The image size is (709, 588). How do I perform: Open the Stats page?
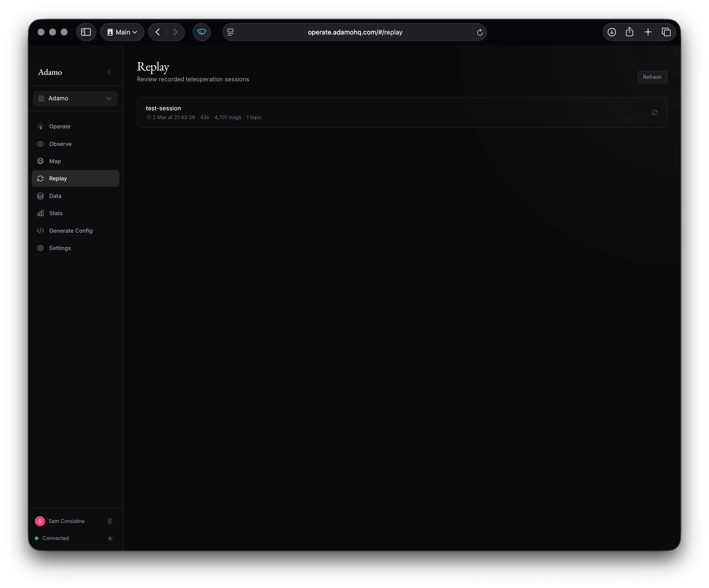pos(75,213)
